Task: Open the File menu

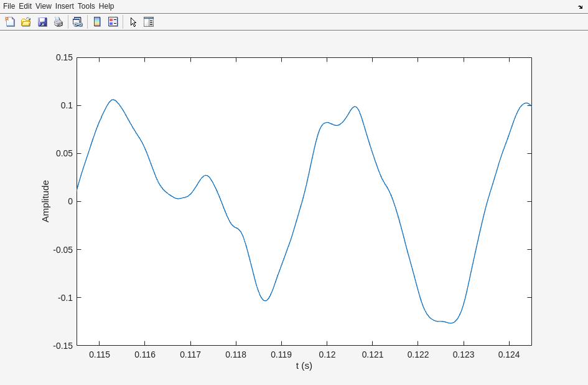Action: [9, 6]
